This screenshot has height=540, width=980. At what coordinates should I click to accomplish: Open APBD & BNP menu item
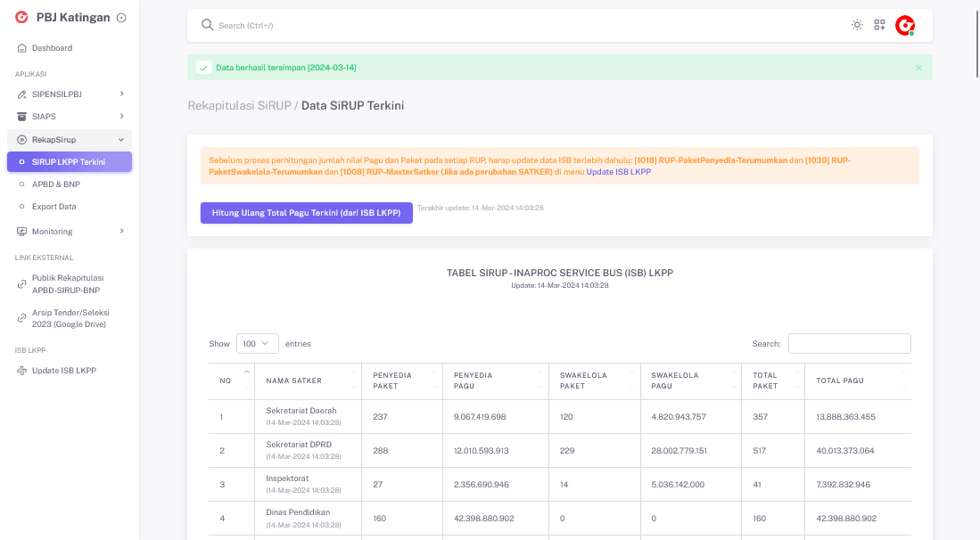click(x=55, y=184)
